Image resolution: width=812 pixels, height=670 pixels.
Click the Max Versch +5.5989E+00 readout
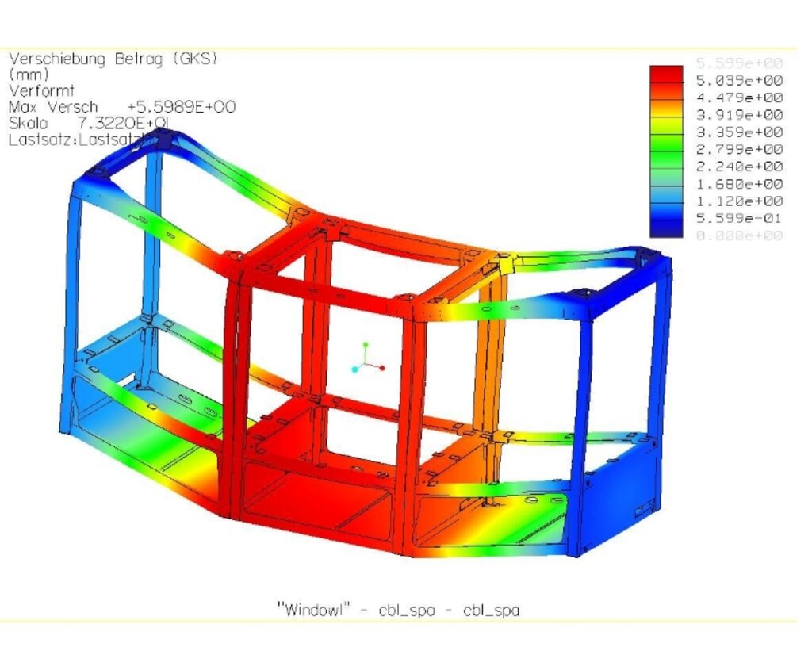coord(121,107)
